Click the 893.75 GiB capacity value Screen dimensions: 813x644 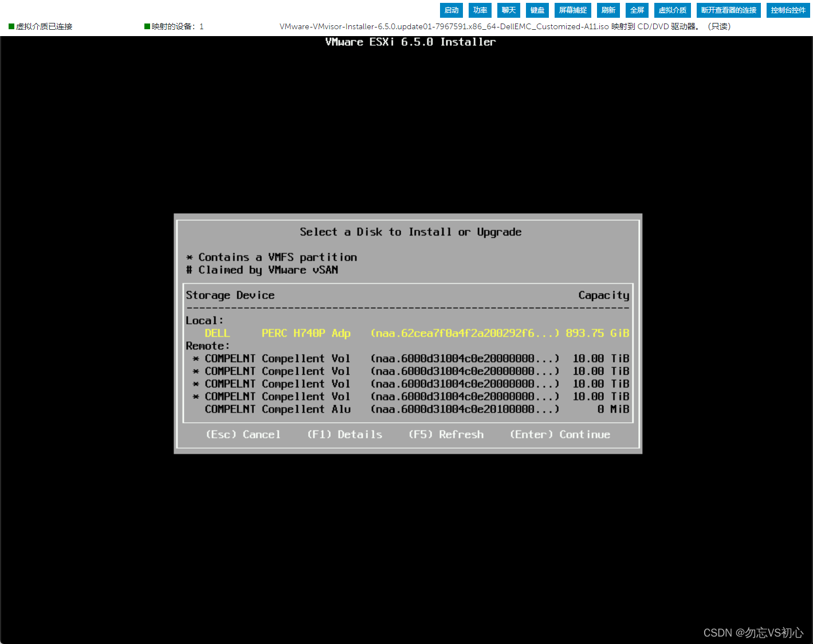pos(598,333)
